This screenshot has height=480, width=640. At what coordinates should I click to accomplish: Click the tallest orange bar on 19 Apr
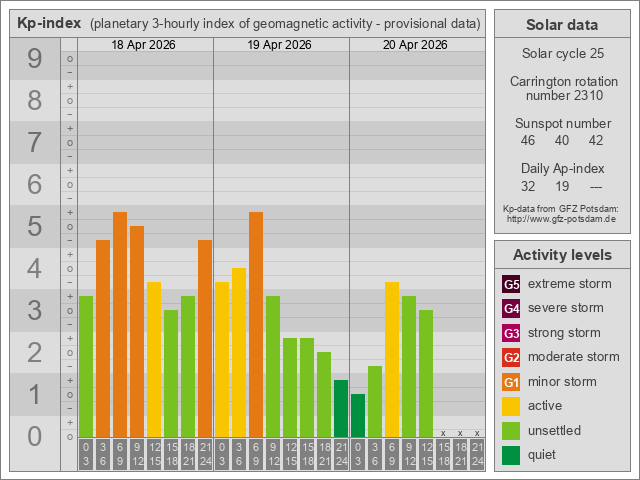click(x=256, y=324)
